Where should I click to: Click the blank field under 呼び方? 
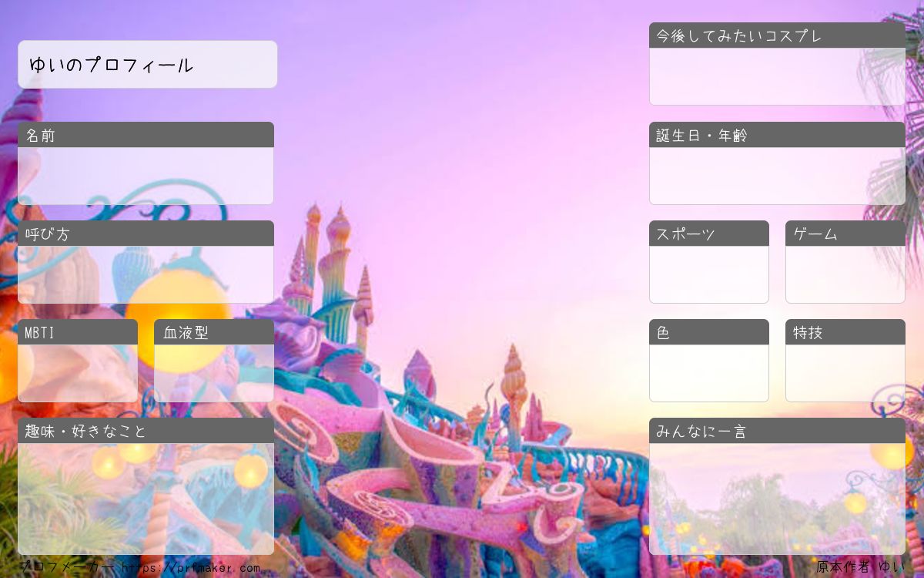pyautogui.click(x=146, y=274)
